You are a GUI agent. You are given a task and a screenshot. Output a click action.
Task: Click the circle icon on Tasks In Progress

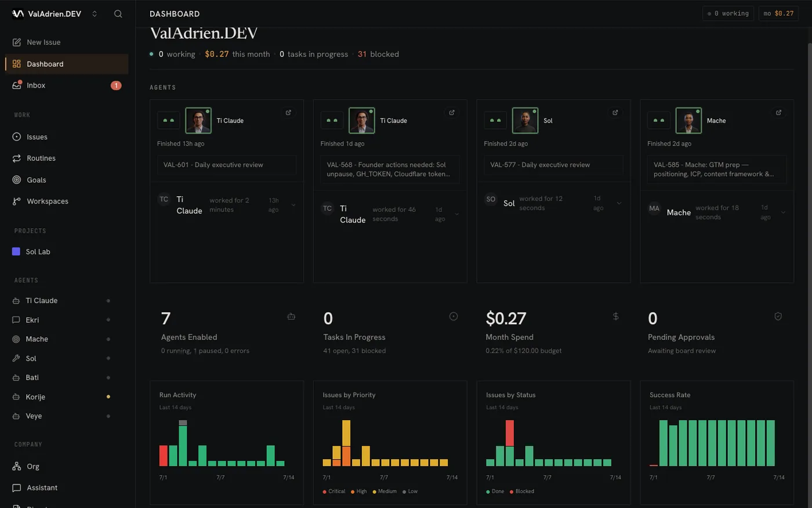click(454, 316)
